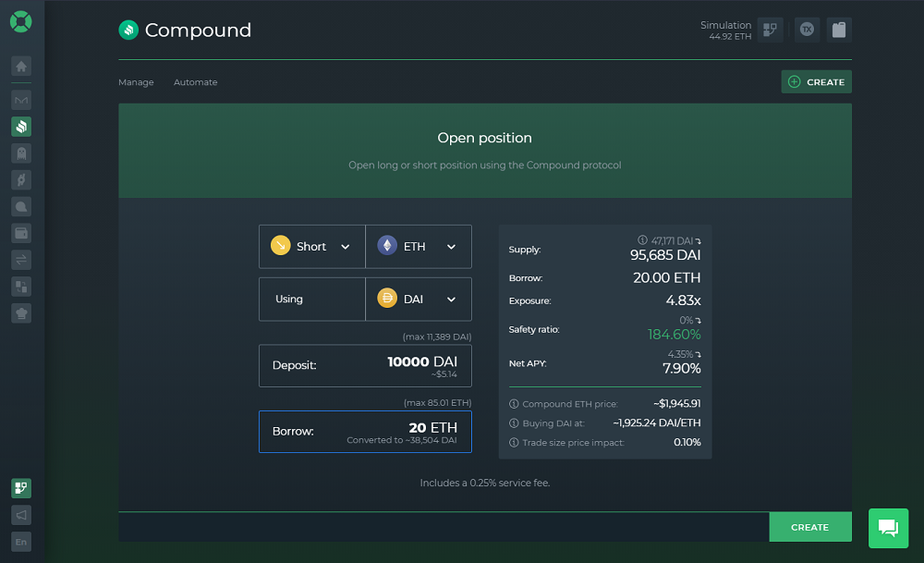Click the info icon next to 47,171 DAI

(x=642, y=240)
